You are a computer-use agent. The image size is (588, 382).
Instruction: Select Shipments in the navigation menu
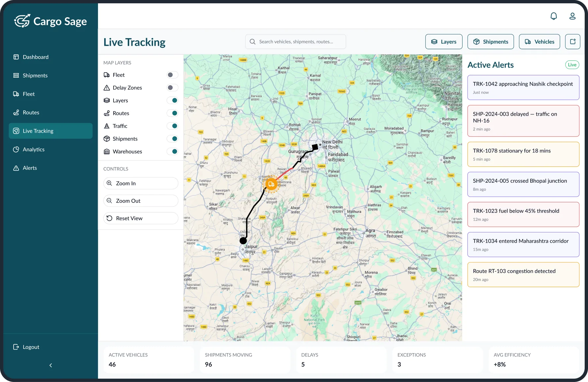click(35, 75)
